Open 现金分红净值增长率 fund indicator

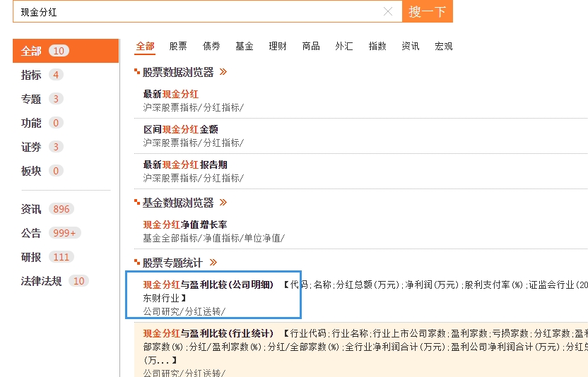tap(185, 225)
